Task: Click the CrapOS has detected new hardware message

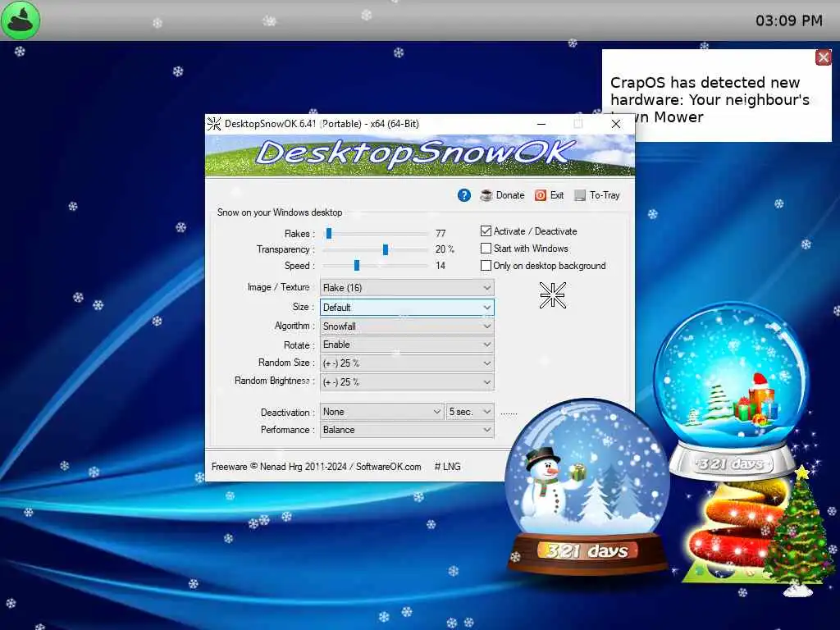Action: (x=710, y=99)
